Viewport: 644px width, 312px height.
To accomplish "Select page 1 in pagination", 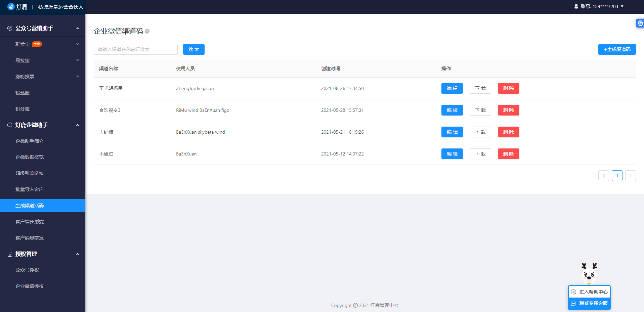I will (617, 176).
